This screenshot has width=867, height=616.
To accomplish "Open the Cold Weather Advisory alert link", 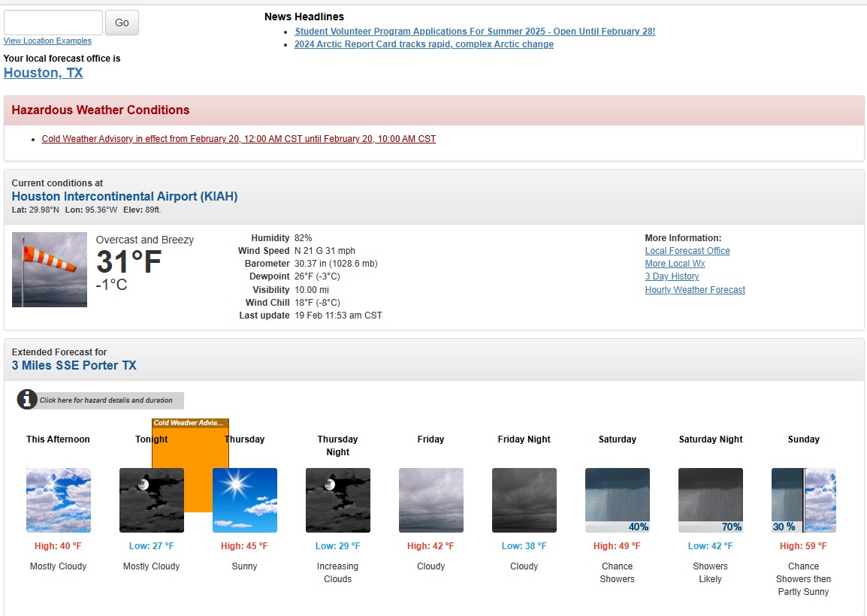I will (239, 139).
